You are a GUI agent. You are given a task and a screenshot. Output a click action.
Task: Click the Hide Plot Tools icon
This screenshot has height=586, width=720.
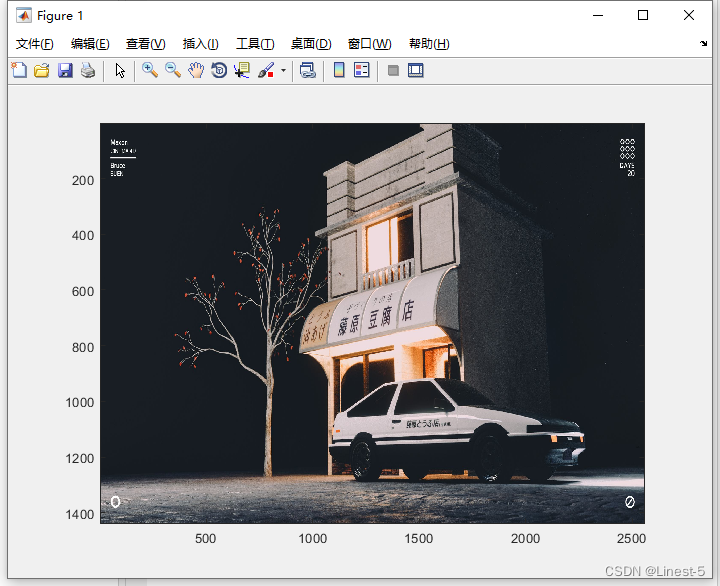click(x=393, y=70)
